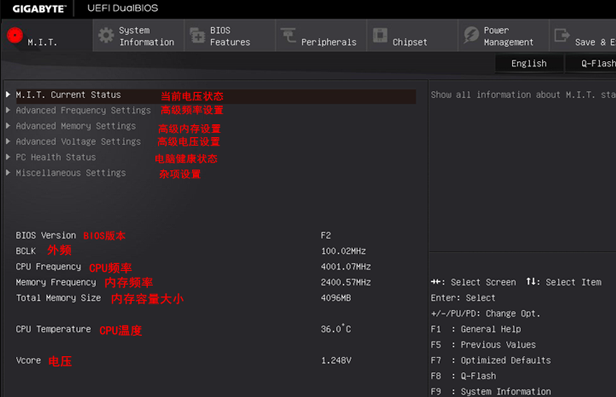Click the Save & Exit arrow icon

pyautogui.click(x=562, y=35)
